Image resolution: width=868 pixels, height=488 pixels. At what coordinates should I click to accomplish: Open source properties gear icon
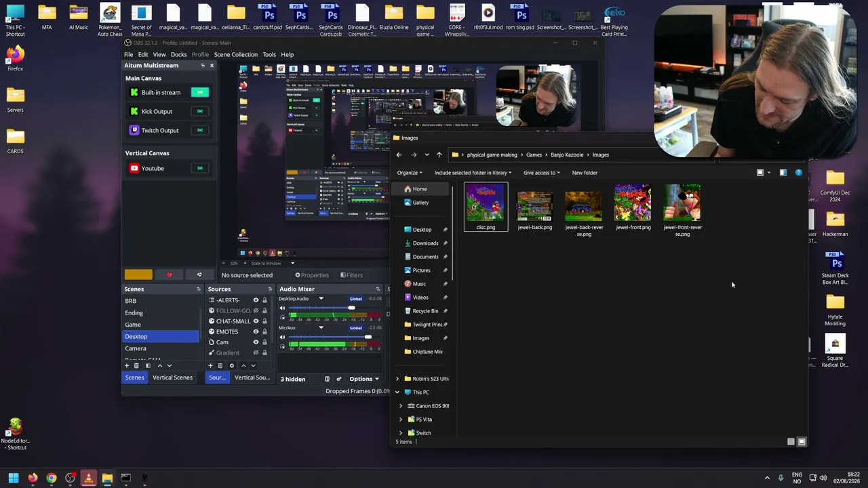(x=231, y=366)
